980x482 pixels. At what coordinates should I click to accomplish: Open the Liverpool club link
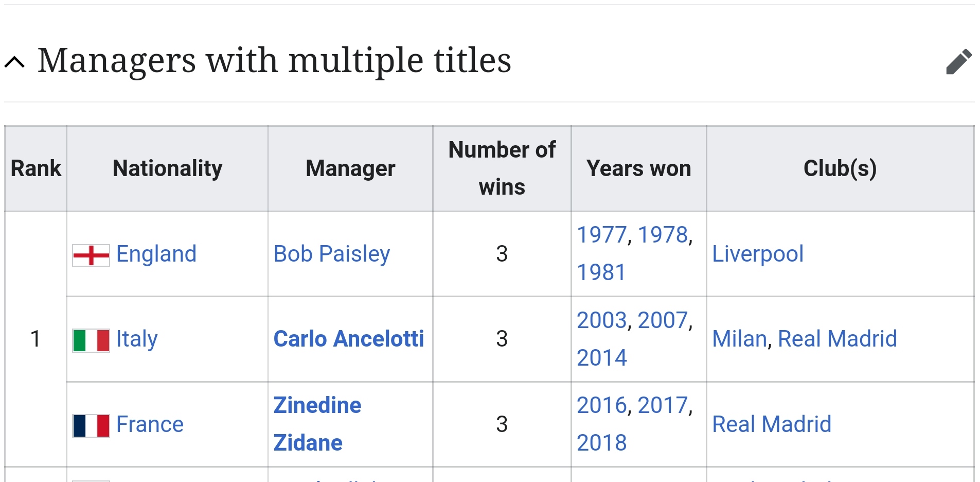(x=758, y=254)
